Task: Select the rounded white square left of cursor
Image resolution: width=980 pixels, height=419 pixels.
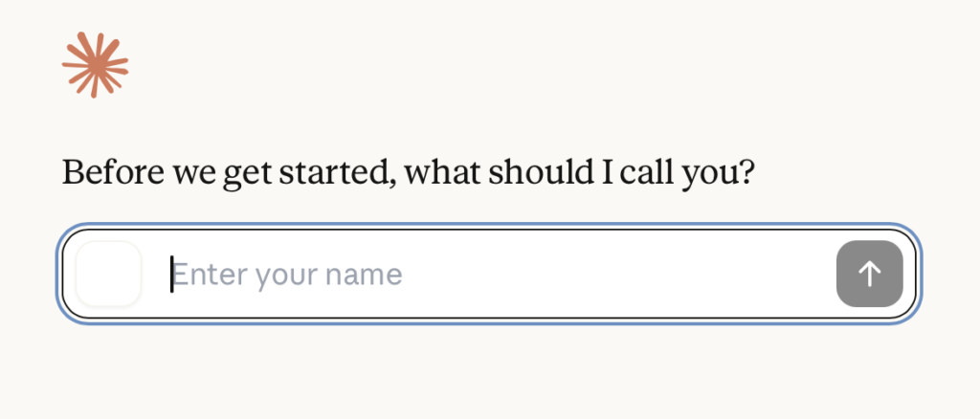Action: (x=108, y=275)
